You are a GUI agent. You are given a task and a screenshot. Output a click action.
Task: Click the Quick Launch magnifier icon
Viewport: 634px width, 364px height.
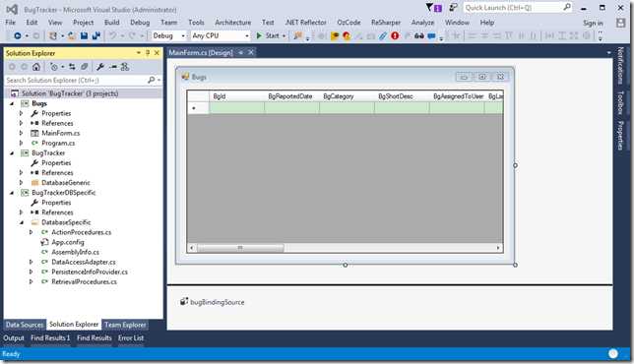pyautogui.click(x=567, y=7)
